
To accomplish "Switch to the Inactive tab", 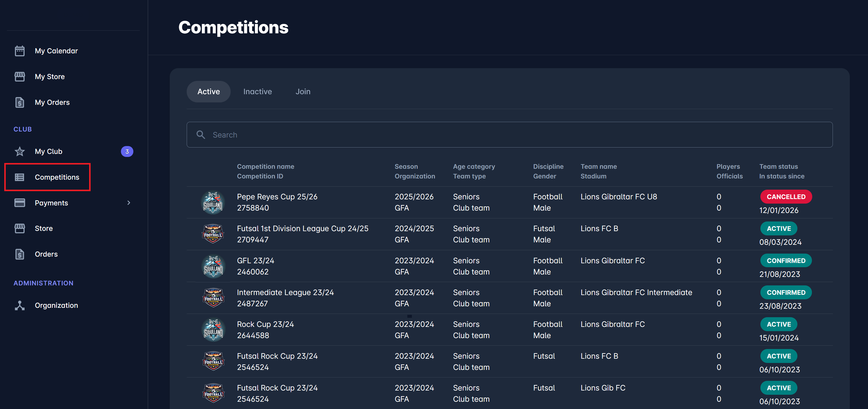I will pyautogui.click(x=257, y=91).
